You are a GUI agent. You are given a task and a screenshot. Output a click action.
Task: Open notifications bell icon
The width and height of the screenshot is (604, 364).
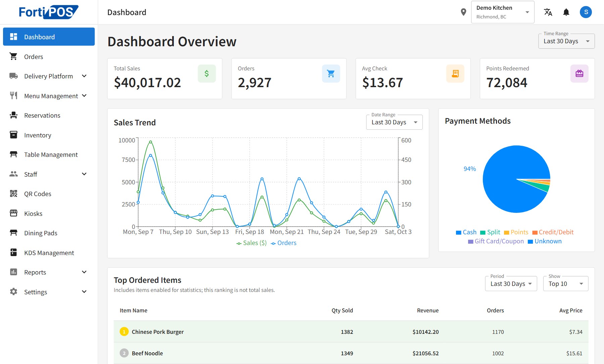566,12
